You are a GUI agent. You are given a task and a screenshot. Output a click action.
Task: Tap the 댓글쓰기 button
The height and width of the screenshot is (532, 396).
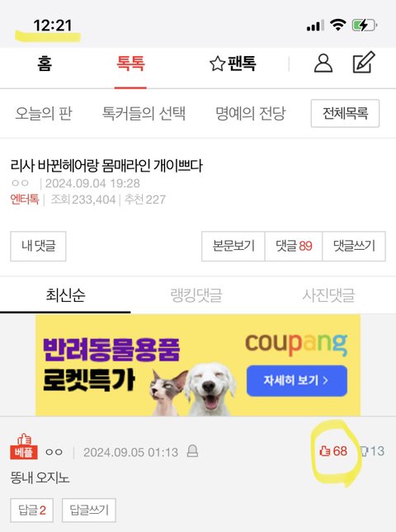(x=354, y=246)
